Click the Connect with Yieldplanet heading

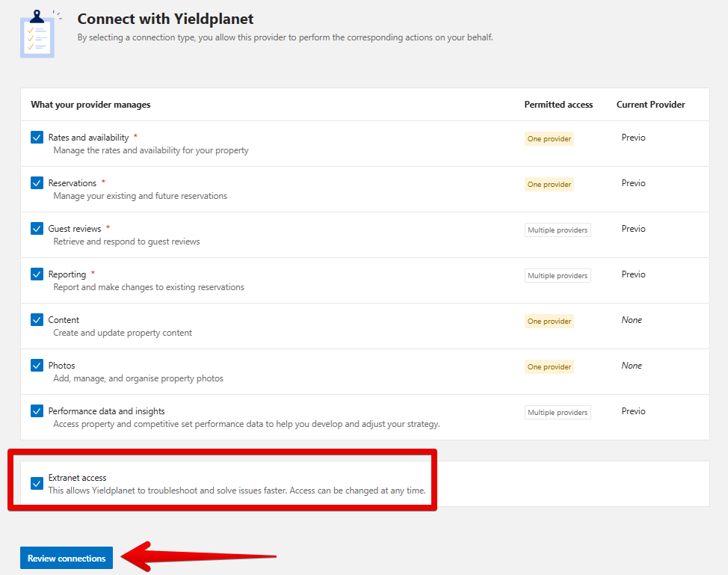tap(165, 19)
